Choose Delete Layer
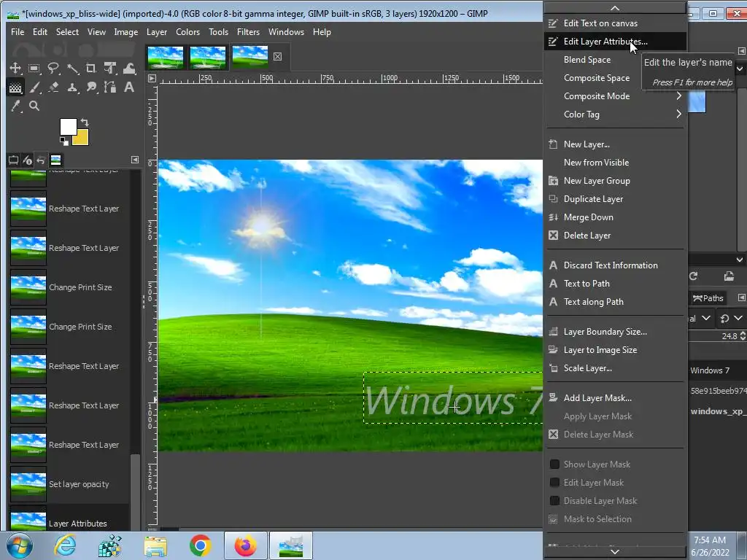Image resolution: width=747 pixels, height=560 pixels. pos(615,236)
